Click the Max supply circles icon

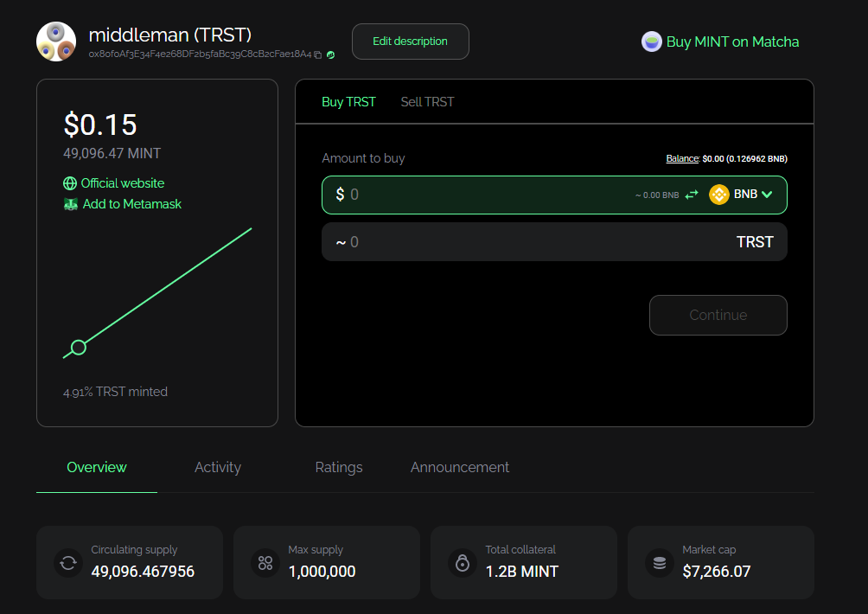coord(265,563)
